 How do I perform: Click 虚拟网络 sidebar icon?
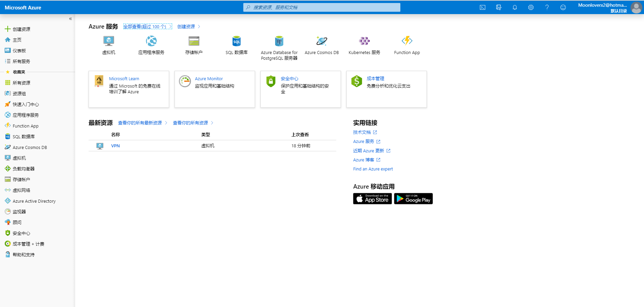click(8, 190)
